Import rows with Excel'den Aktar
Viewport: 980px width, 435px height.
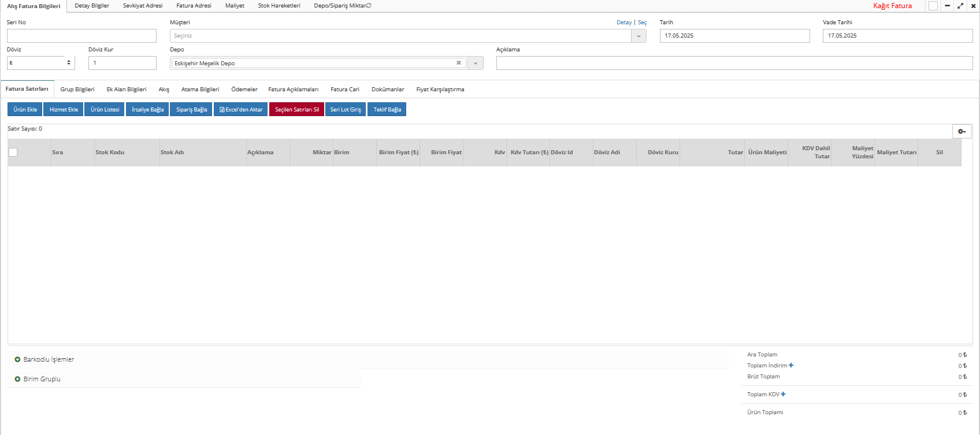pos(241,109)
